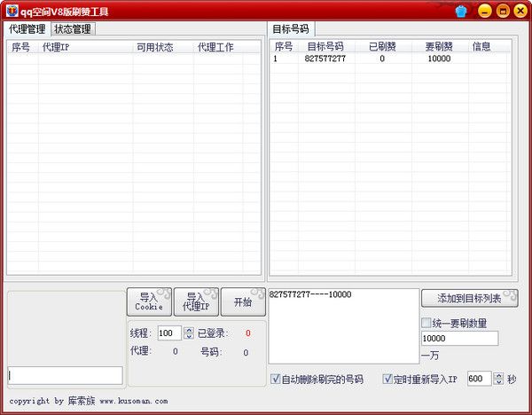The width and height of the screenshot is (532, 415).
Task: Click 可用状态 column header
Action: [163, 47]
